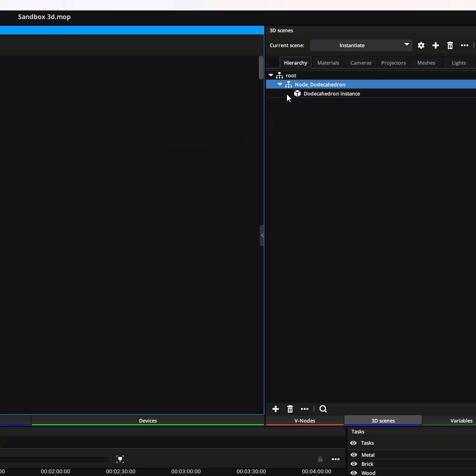The height and width of the screenshot is (476, 476).
Task: Hide the Metal task with its eye icon
Action: click(x=353, y=455)
